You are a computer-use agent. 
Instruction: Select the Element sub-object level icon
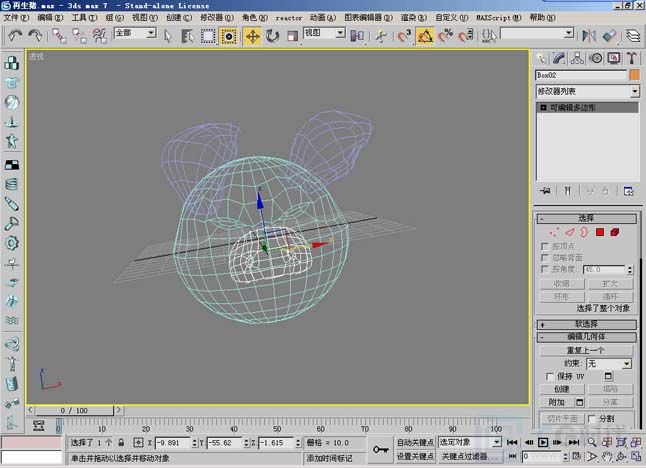click(615, 232)
